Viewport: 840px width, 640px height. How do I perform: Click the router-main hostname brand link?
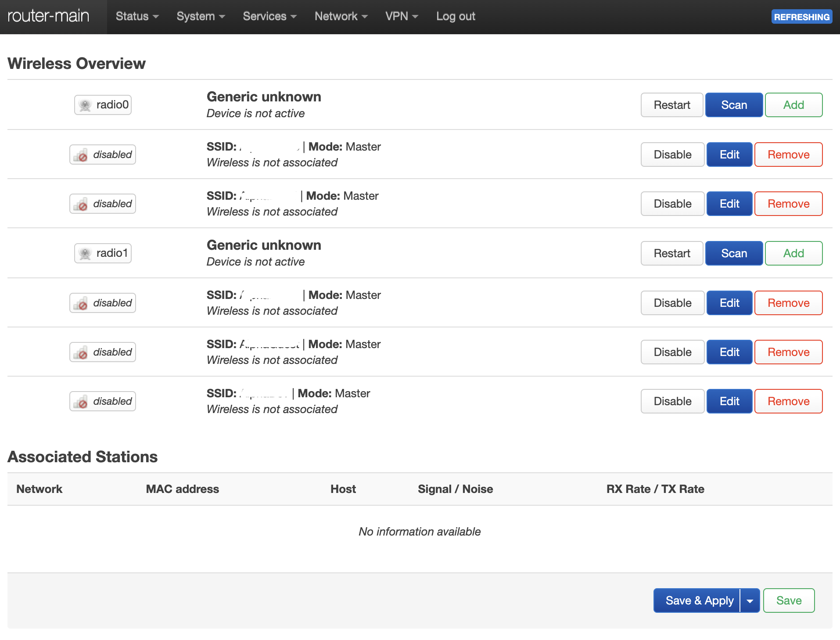48,16
